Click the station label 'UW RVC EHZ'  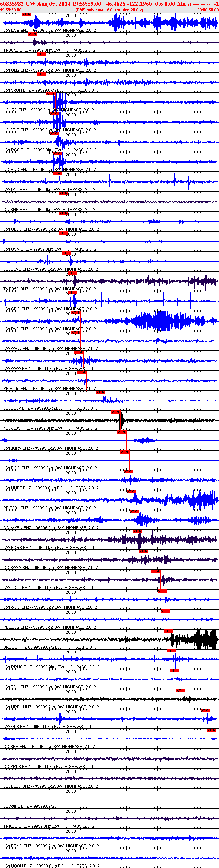click(16, 329)
